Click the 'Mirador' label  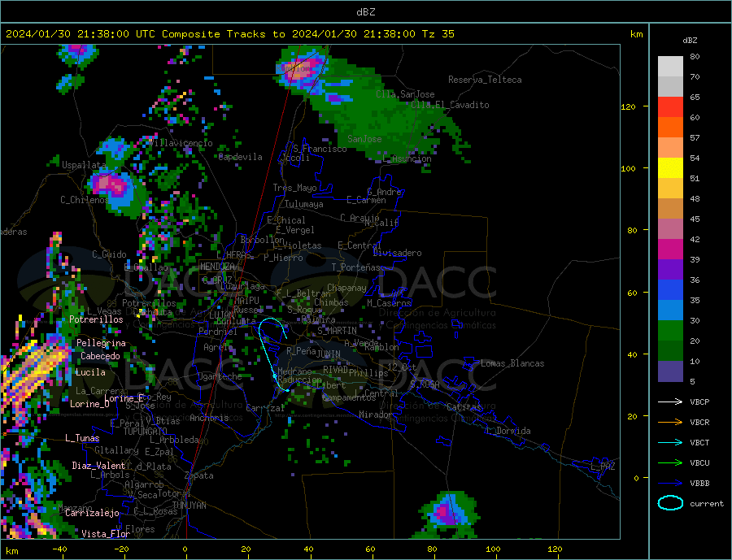point(376,414)
